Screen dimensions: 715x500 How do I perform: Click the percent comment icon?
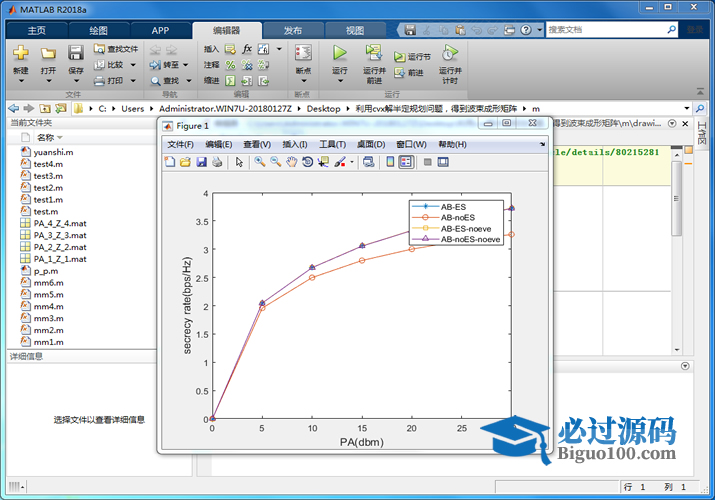231,65
